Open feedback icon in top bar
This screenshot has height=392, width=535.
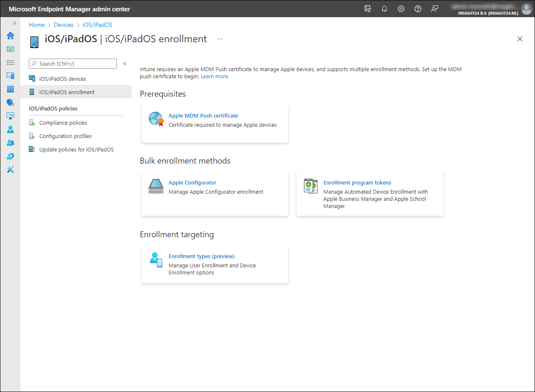point(435,9)
